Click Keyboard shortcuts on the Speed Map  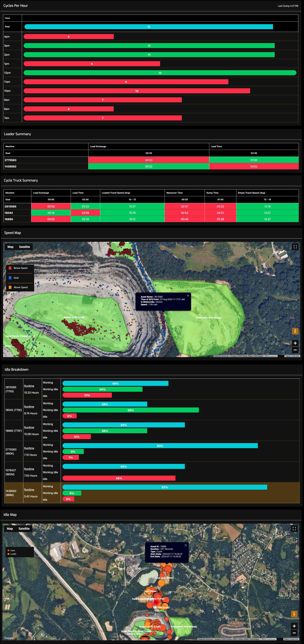(x=221, y=356)
